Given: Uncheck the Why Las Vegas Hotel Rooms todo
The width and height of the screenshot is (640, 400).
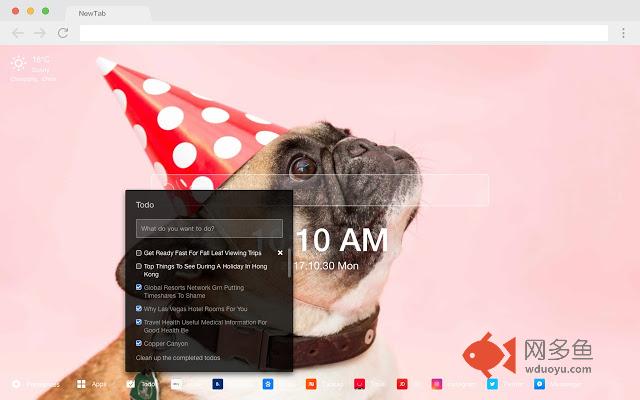Looking at the screenshot, I should coord(139,309).
